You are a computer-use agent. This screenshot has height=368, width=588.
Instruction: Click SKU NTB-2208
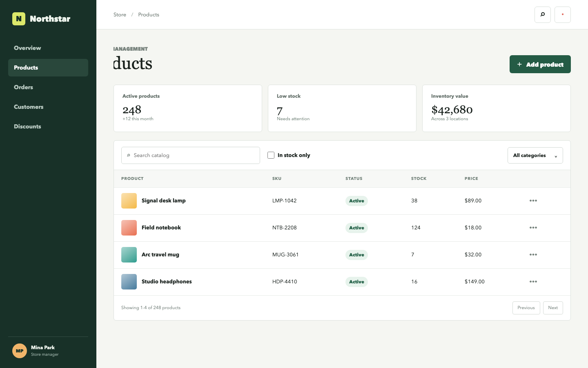285,228
